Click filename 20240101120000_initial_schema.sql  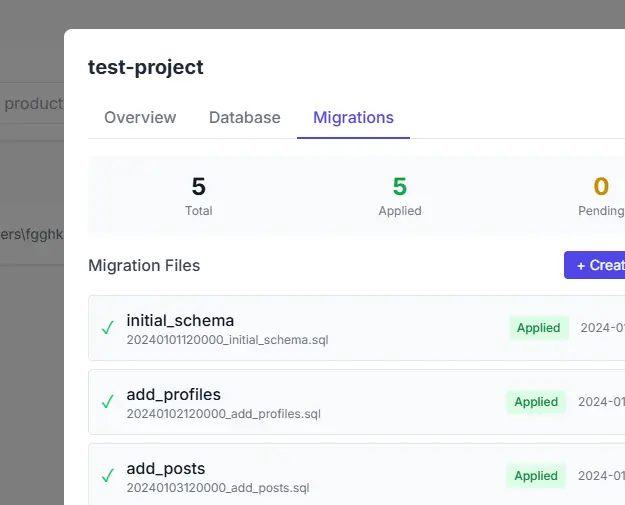point(228,340)
